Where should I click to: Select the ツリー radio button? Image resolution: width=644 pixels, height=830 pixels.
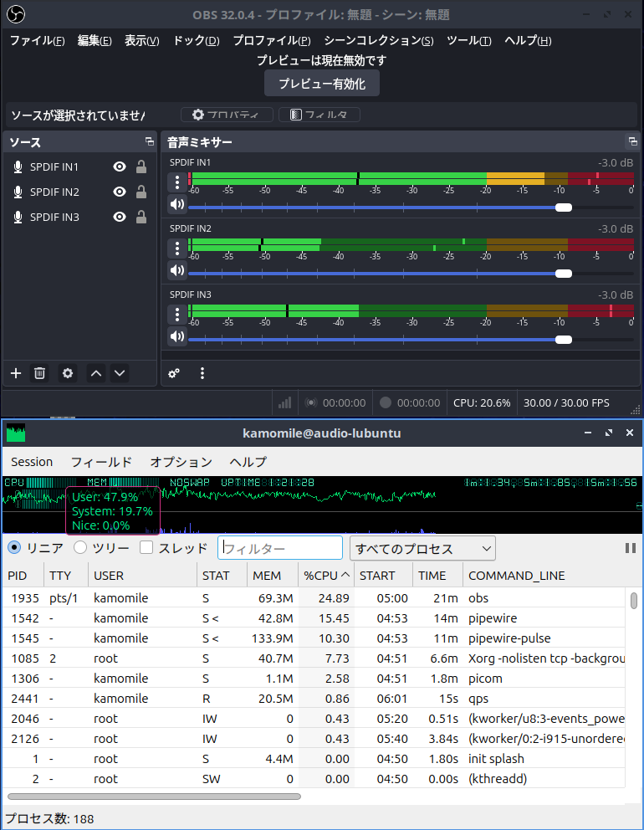tap(80, 548)
